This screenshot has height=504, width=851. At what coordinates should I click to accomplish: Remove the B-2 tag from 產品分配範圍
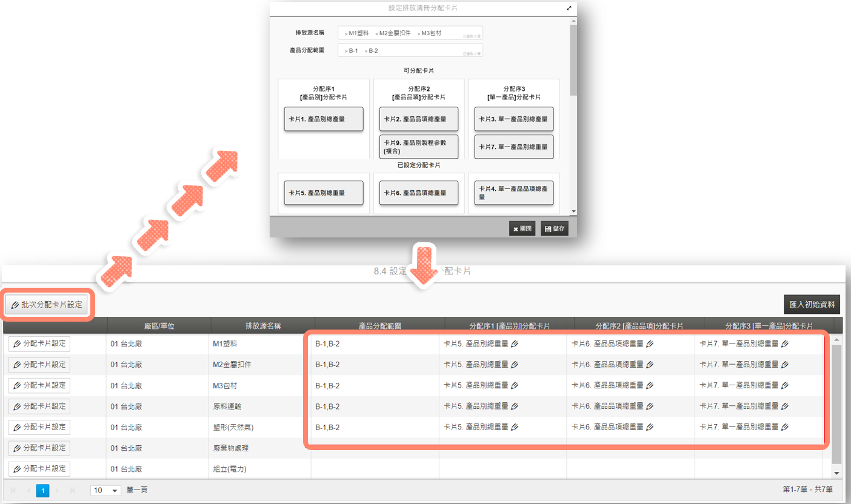coord(366,51)
